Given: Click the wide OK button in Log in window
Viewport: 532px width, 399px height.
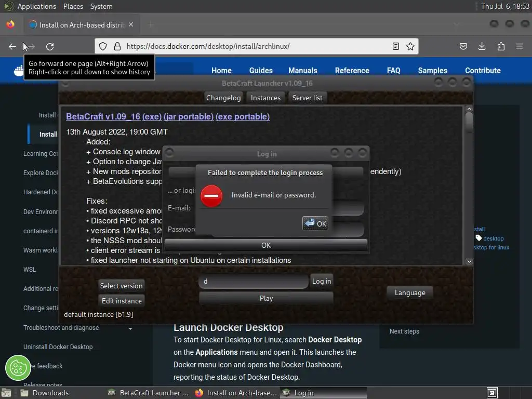Looking at the screenshot, I should coord(265,245).
